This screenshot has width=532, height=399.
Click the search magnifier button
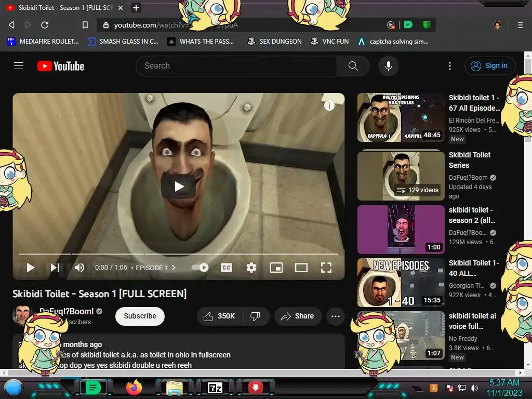point(353,66)
